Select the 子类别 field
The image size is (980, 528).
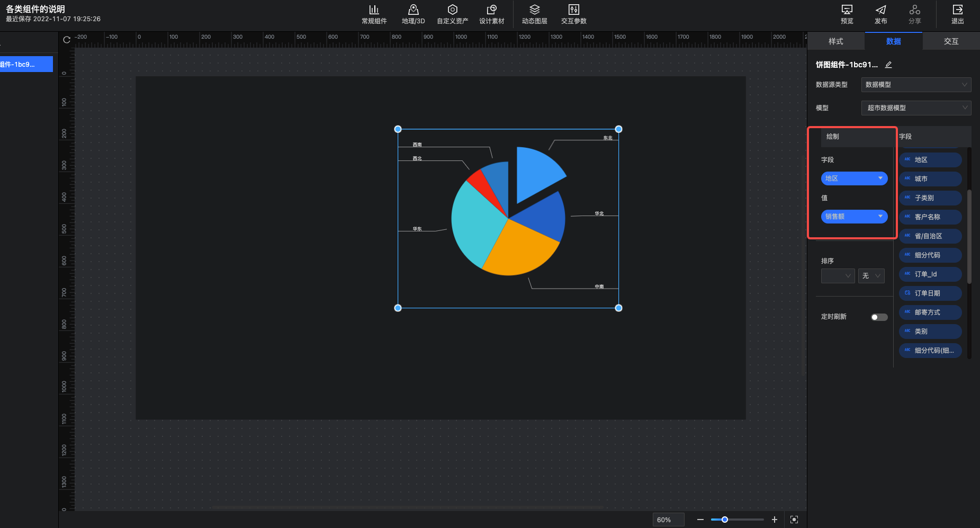[930, 198]
